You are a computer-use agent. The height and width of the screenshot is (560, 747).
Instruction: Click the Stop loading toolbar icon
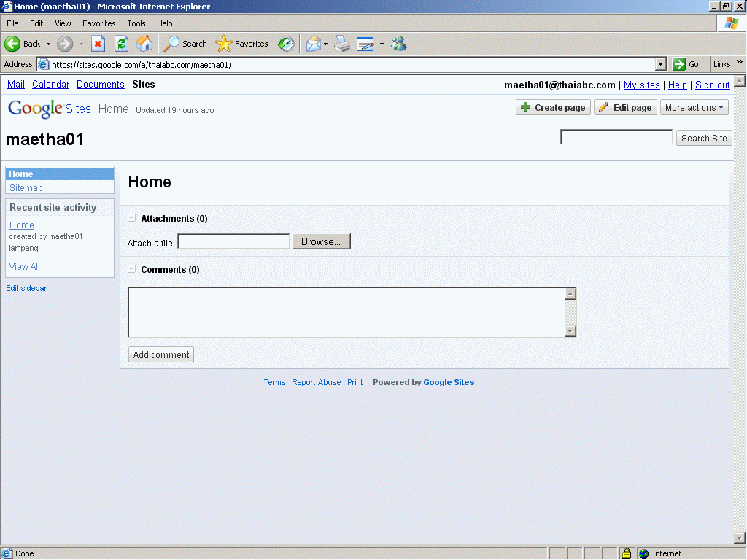coord(98,44)
